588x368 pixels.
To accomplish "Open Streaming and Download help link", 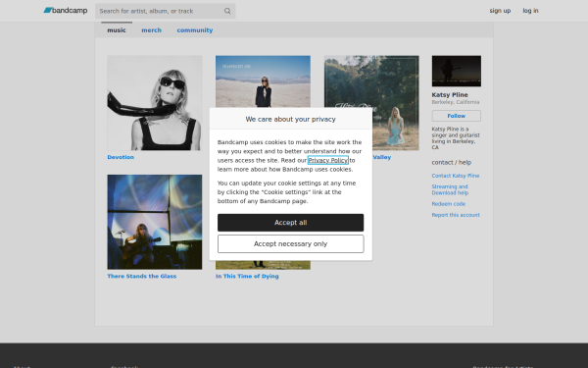I will tap(450, 189).
